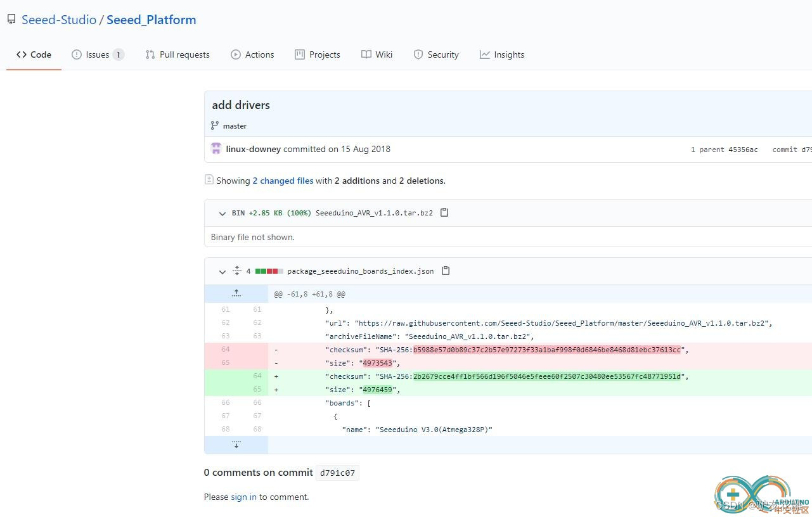Open the Security tab
The height and width of the screenshot is (517, 812).
436,54
